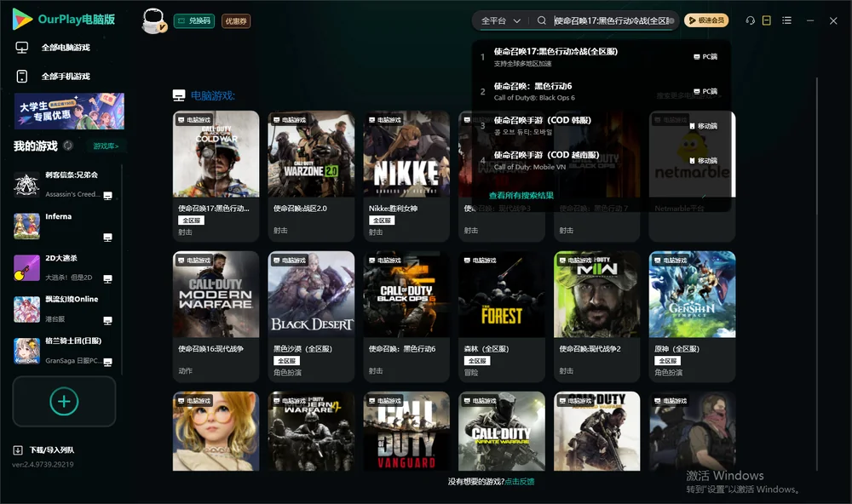Open the blonde girl game card thumbnail
852x504 pixels.
216,432
